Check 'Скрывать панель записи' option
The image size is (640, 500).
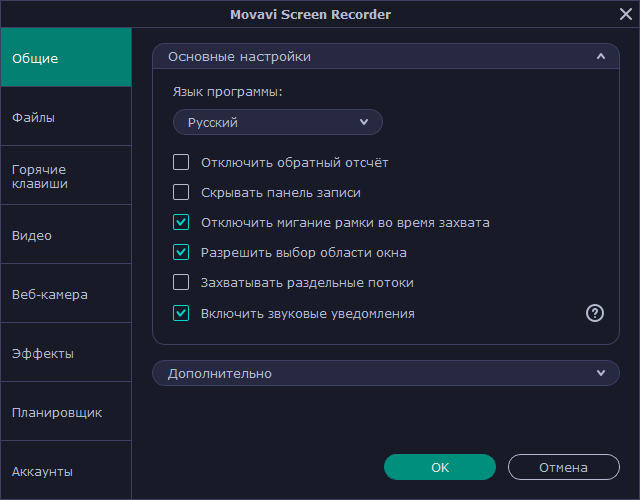[x=181, y=192]
